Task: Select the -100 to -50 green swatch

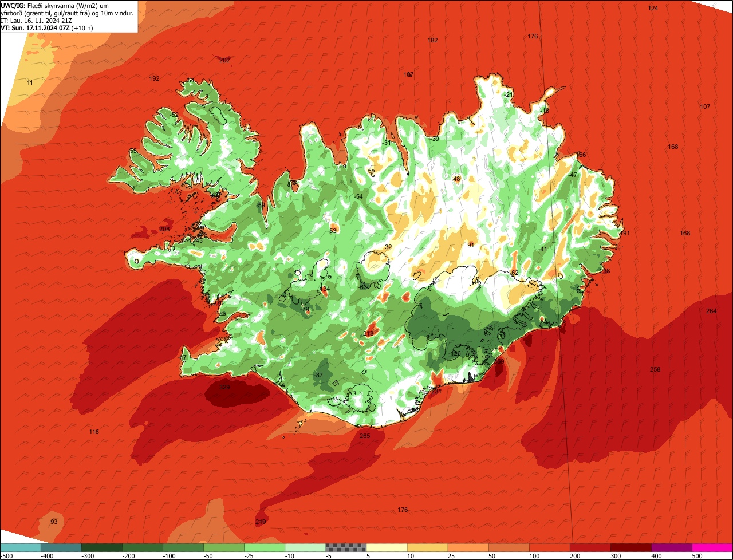Action: tap(183, 547)
